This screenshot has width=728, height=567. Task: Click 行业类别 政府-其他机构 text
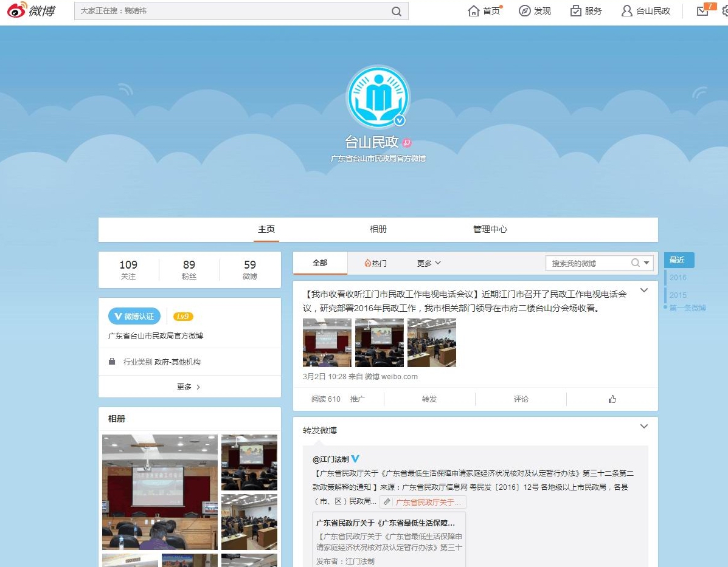click(162, 362)
